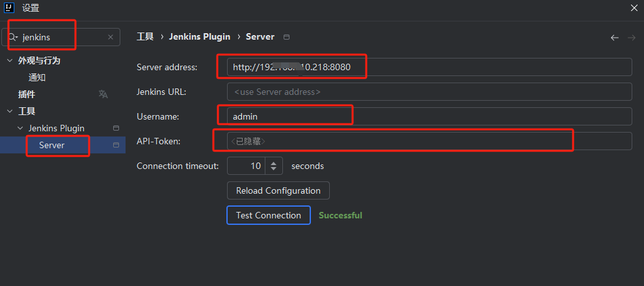Select the Server tree item
This screenshot has height=286, width=644.
pyautogui.click(x=51, y=145)
